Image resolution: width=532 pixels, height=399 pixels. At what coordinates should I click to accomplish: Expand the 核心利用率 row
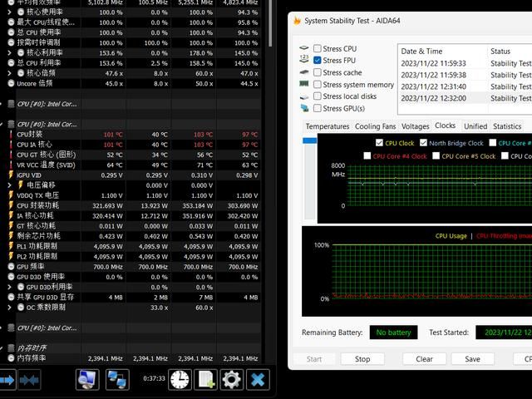[9, 53]
